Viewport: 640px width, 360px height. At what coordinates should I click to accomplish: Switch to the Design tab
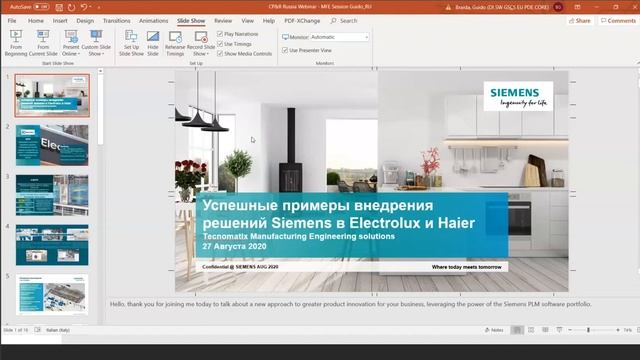pos(85,20)
